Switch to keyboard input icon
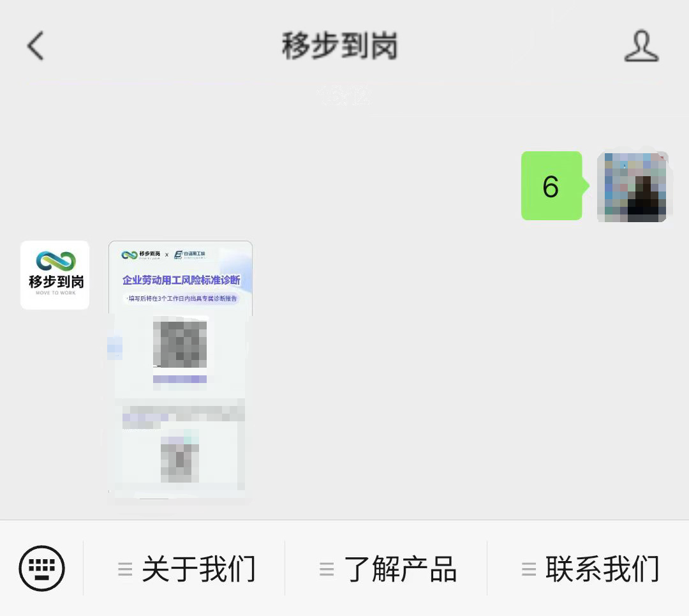 pos(41,568)
